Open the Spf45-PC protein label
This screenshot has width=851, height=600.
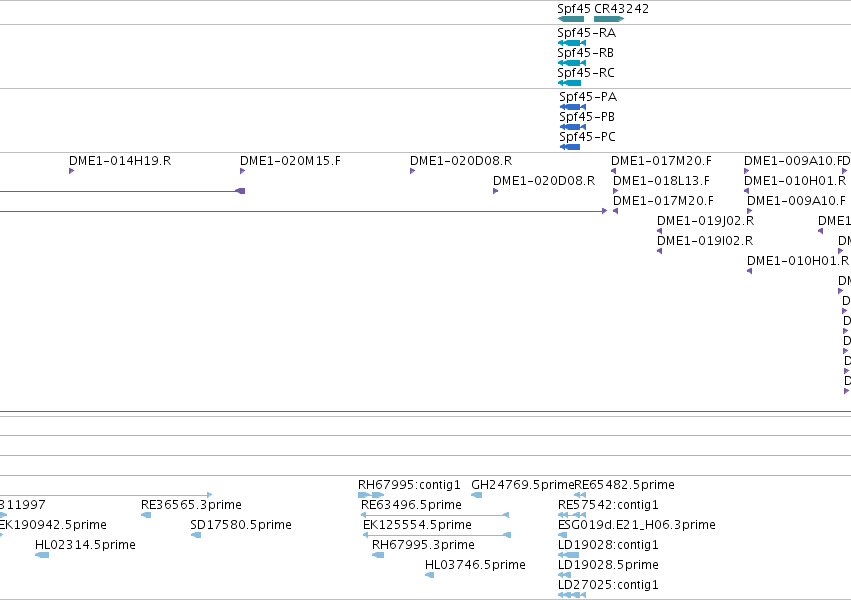pos(587,137)
